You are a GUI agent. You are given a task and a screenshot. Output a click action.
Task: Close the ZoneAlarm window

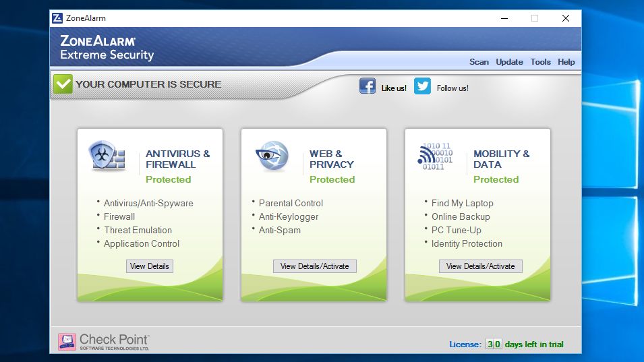[566, 18]
